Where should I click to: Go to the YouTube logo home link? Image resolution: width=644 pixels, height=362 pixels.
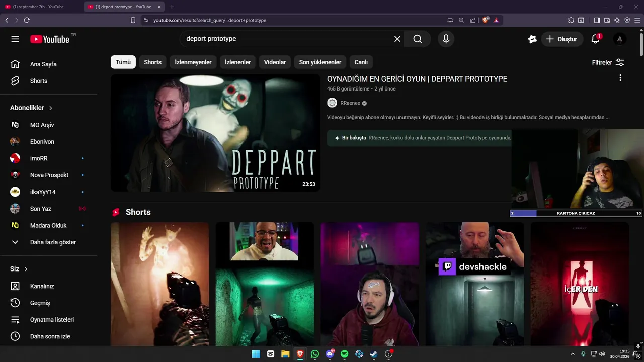click(49, 39)
